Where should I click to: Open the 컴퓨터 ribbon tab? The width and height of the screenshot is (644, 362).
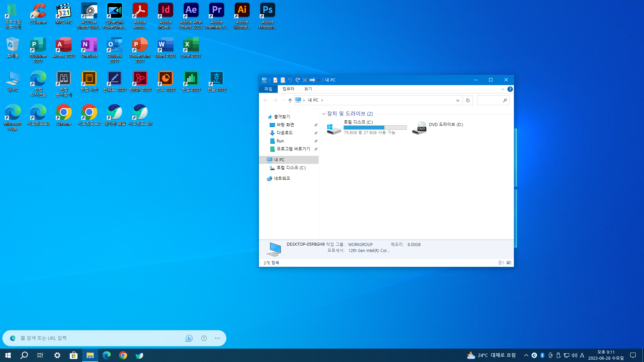(288, 89)
